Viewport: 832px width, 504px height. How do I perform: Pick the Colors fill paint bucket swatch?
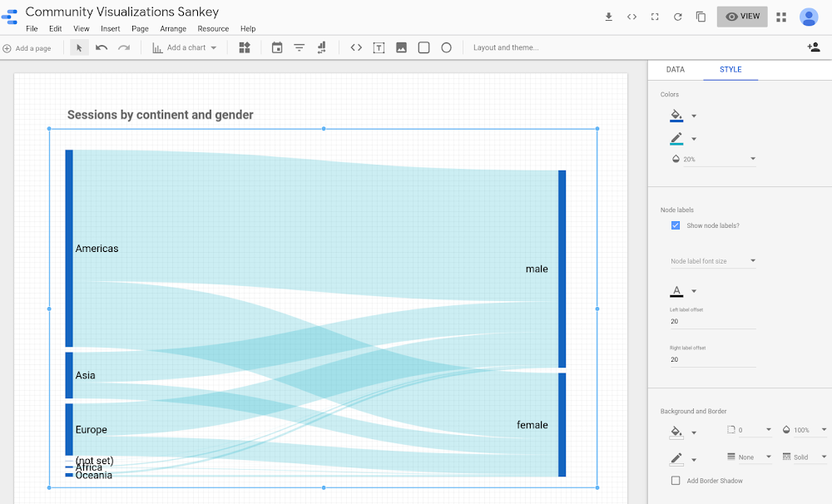click(676, 116)
